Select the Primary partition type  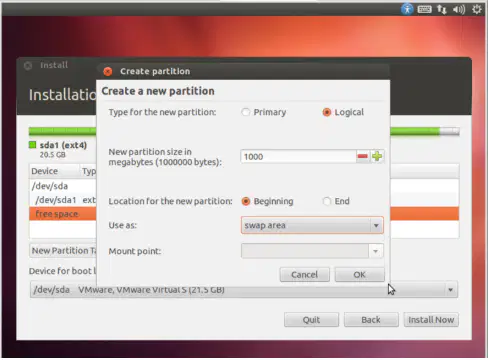pyautogui.click(x=246, y=112)
